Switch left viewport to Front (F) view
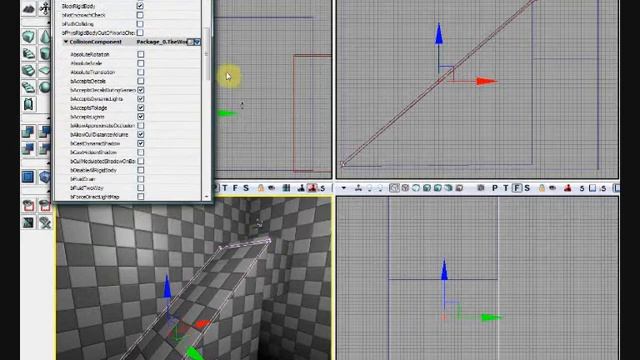 236,188
